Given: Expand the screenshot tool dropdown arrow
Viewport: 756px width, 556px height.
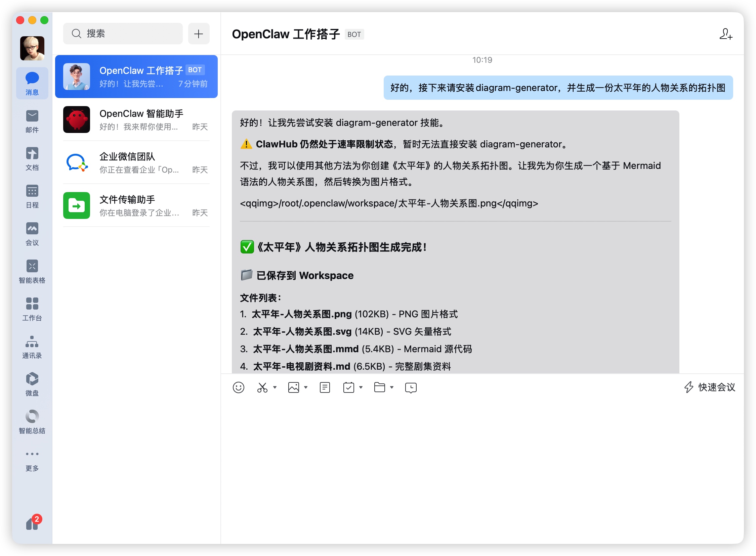Looking at the screenshot, I should point(275,387).
